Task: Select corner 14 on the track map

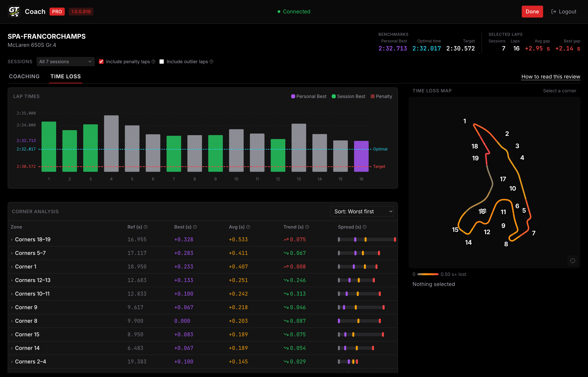Action: point(468,242)
